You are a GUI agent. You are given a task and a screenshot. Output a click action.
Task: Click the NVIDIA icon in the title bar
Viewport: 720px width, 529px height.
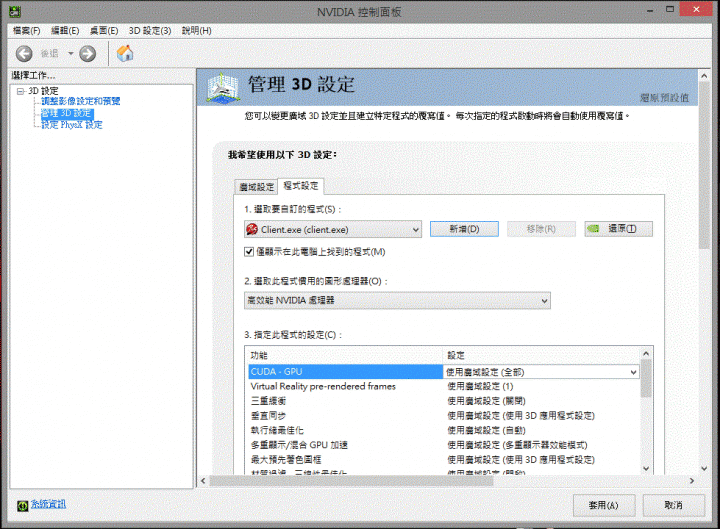pyautogui.click(x=15, y=11)
